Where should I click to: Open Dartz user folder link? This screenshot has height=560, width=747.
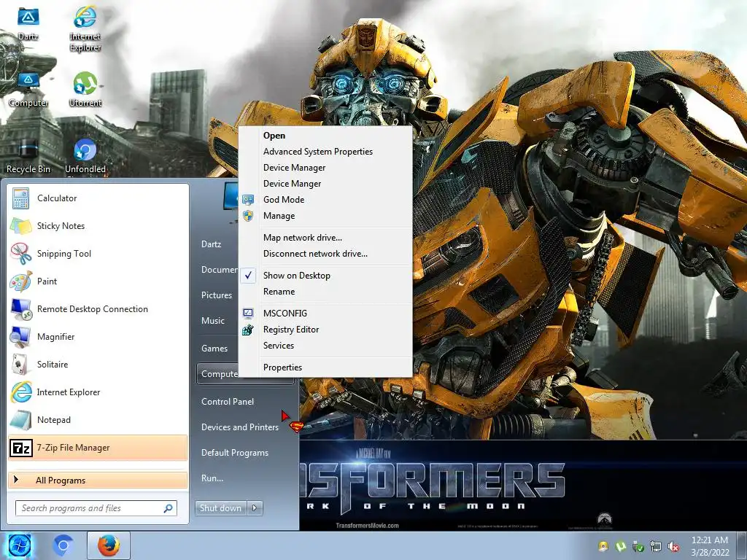211,244
